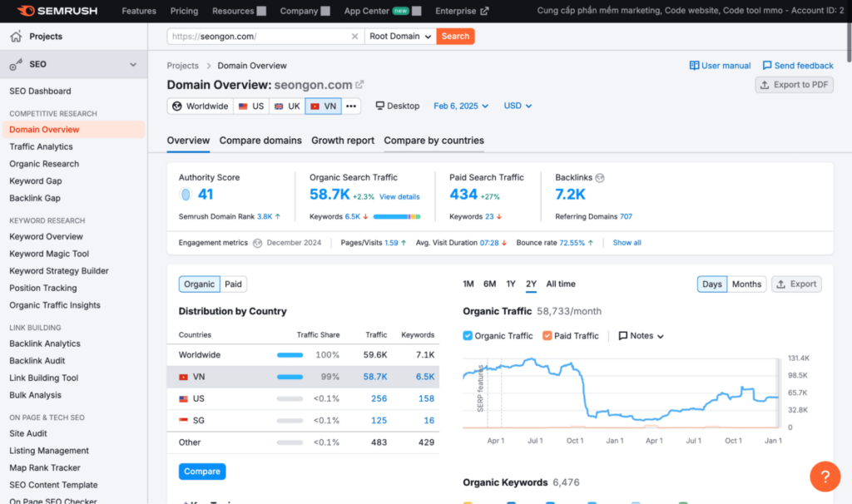
Task: Click the three-dots more countries icon
Action: click(x=351, y=106)
